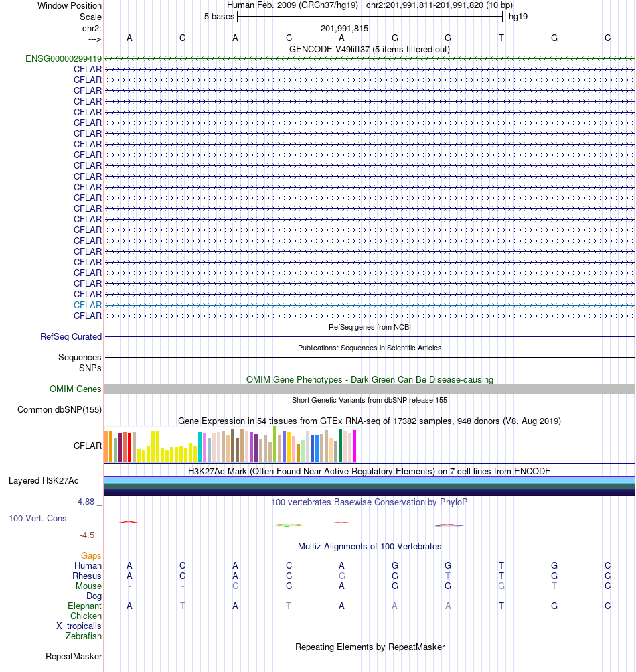Viewport: 636px width, 672px height.
Task: Click Repeating Elements by RepeatMasker title
Action: coord(370,647)
